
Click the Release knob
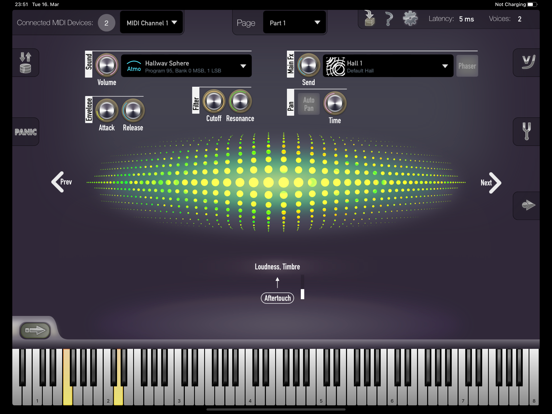[133, 110]
